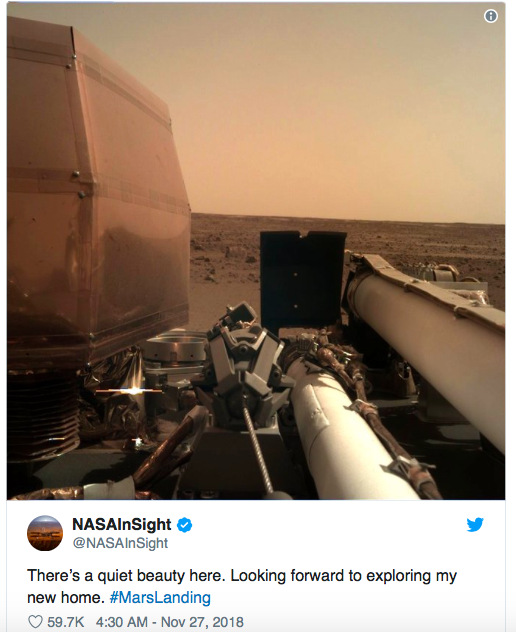Open the 4:30 AM tweet timestamp
This screenshot has width=516, height=632.
click(121, 622)
